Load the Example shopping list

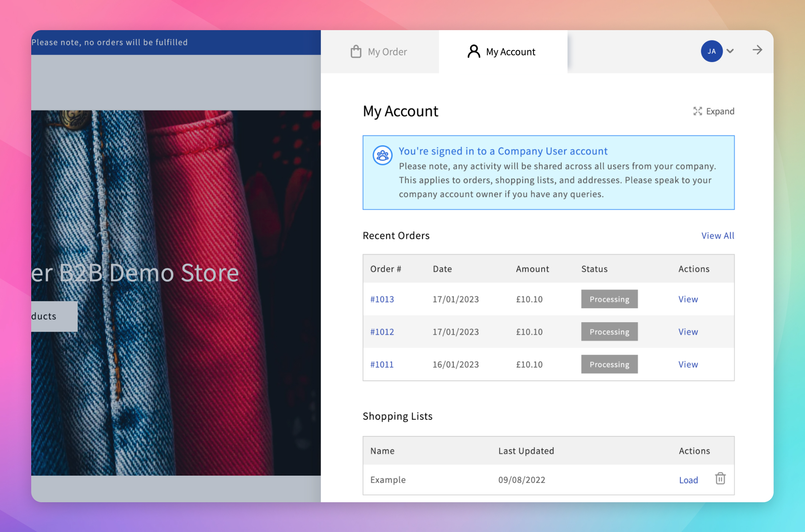(x=688, y=479)
